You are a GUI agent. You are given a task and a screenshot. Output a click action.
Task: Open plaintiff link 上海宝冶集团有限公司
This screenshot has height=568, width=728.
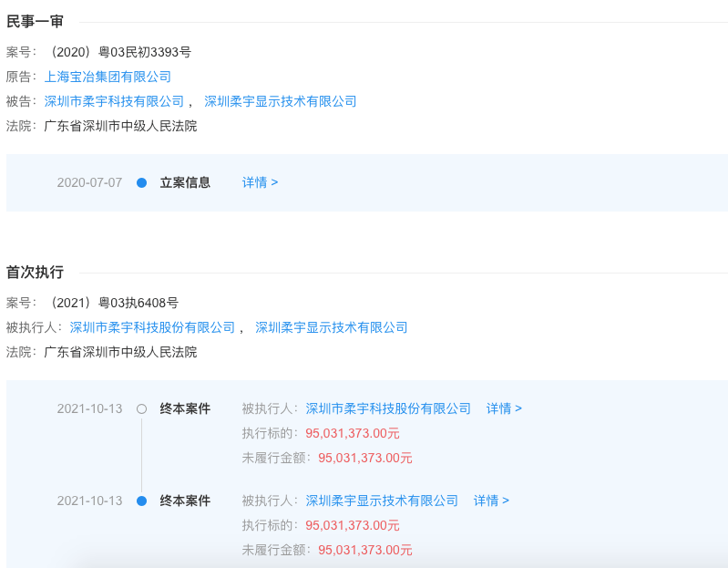point(108,77)
